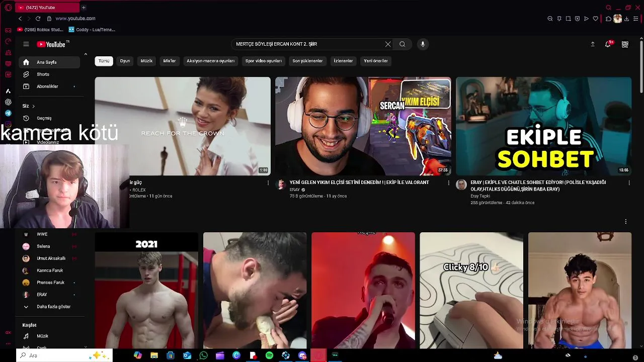Open the Umut Aksakallı channel

49,258
